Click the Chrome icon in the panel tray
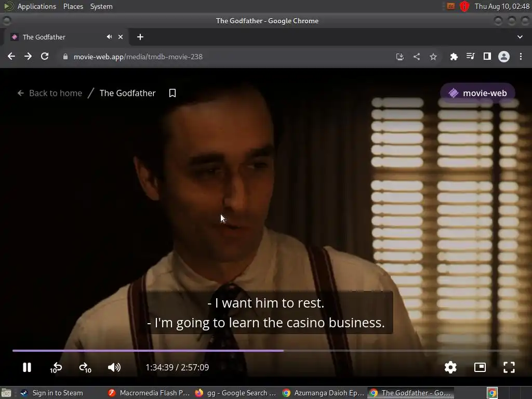 point(493,393)
